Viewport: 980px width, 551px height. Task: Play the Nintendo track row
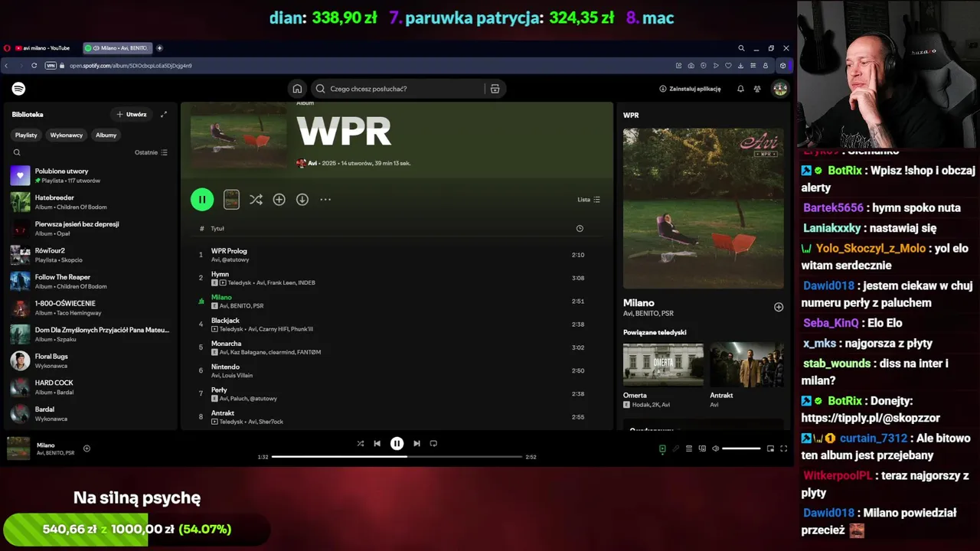tap(397, 370)
